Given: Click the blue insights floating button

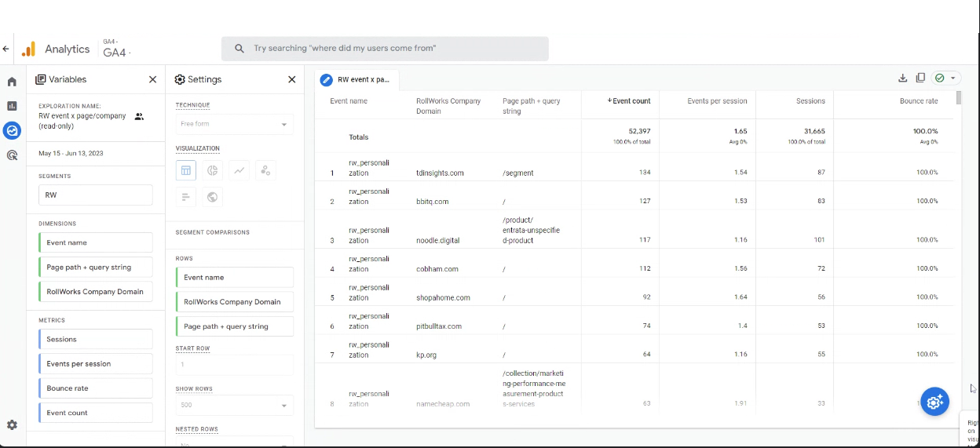Looking at the screenshot, I should [934, 402].
